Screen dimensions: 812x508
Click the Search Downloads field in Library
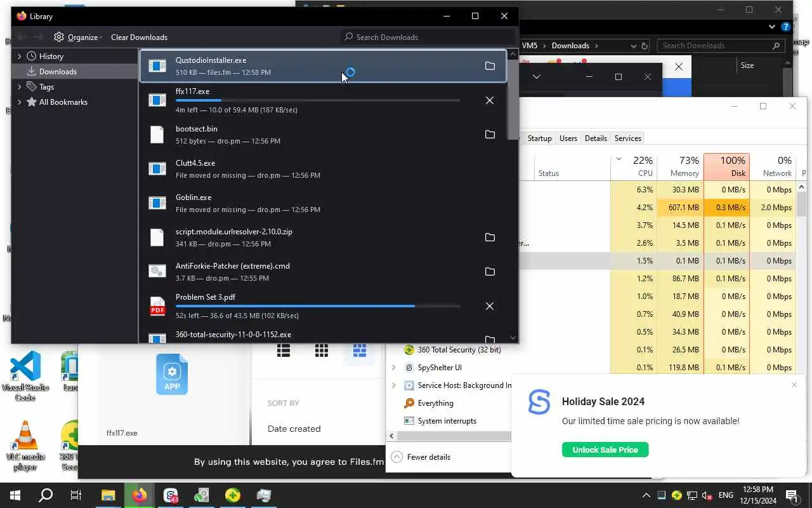(x=428, y=37)
